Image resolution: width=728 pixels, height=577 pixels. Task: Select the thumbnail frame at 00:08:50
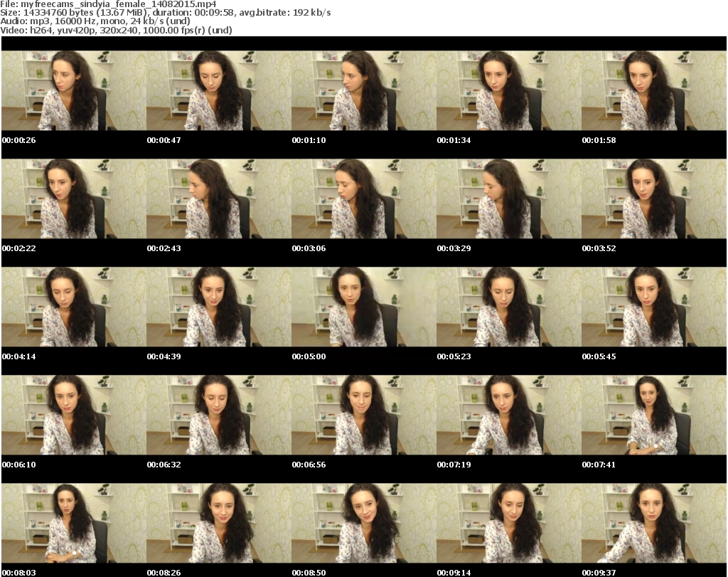pos(364,524)
